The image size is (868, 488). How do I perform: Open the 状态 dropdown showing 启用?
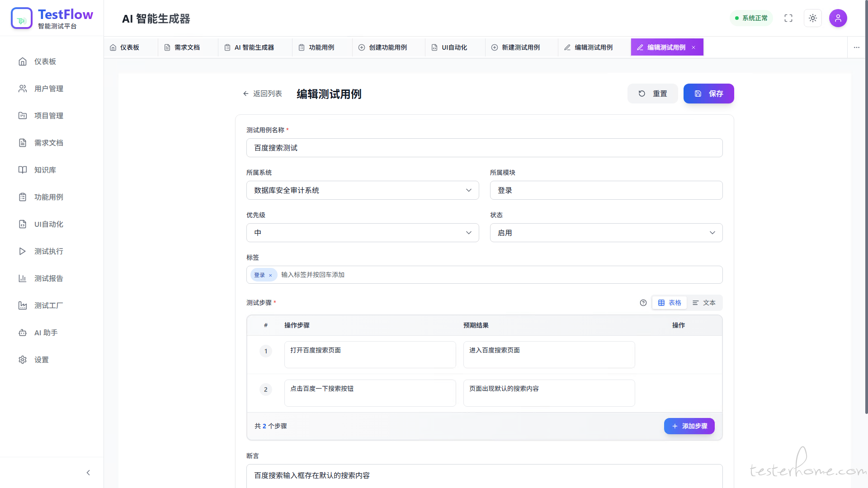pos(606,233)
